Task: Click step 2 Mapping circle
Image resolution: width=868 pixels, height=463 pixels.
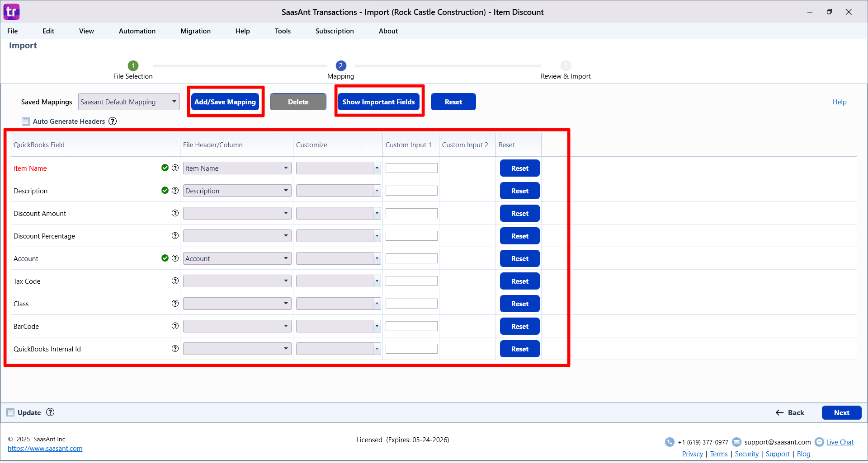Action: click(341, 65)
